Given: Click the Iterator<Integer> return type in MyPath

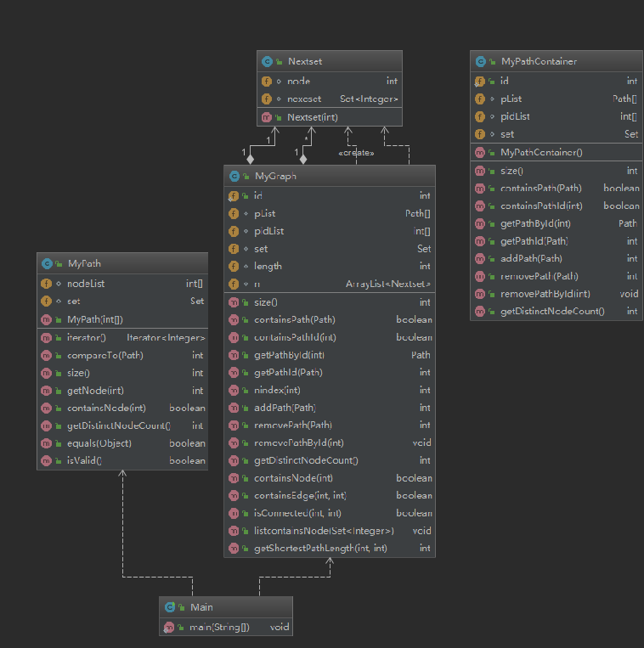Looking at the screenshot, I should pyautogui.click(x=167, y=338).
